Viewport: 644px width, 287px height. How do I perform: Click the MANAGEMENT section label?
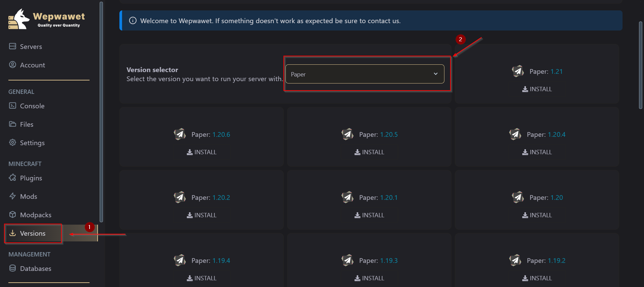[x=30, y=254]
